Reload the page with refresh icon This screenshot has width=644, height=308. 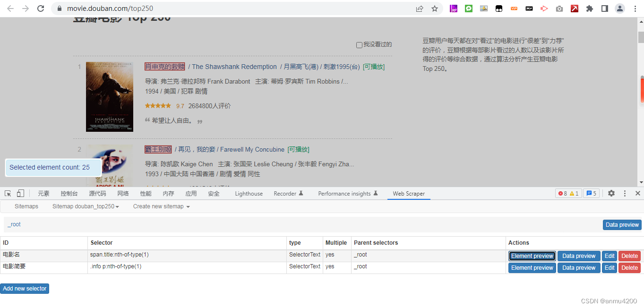tap(41, 9)
